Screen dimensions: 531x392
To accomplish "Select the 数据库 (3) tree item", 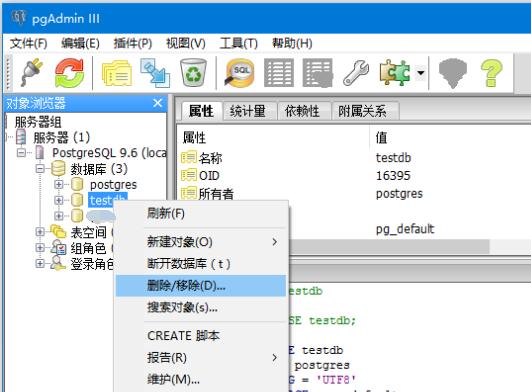I will pos(99,169).
